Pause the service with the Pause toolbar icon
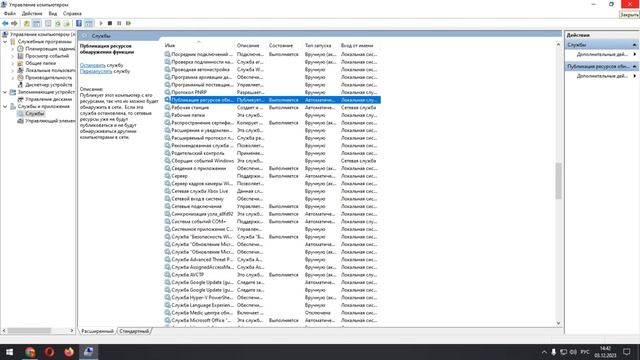 coord(119,23)
